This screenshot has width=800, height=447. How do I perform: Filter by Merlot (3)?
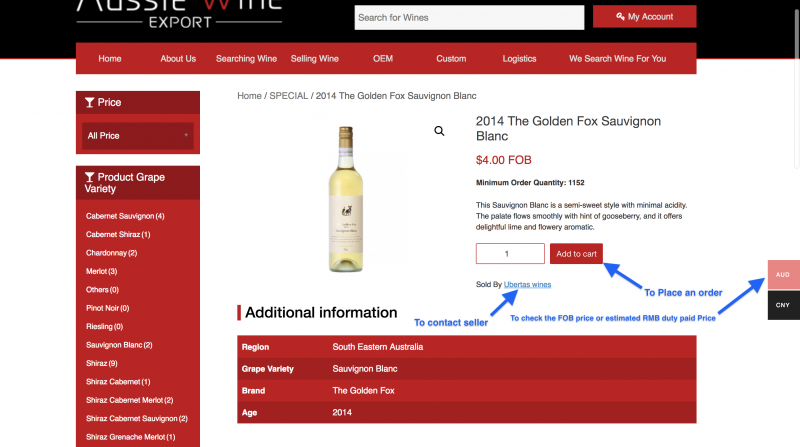(101, 271)
